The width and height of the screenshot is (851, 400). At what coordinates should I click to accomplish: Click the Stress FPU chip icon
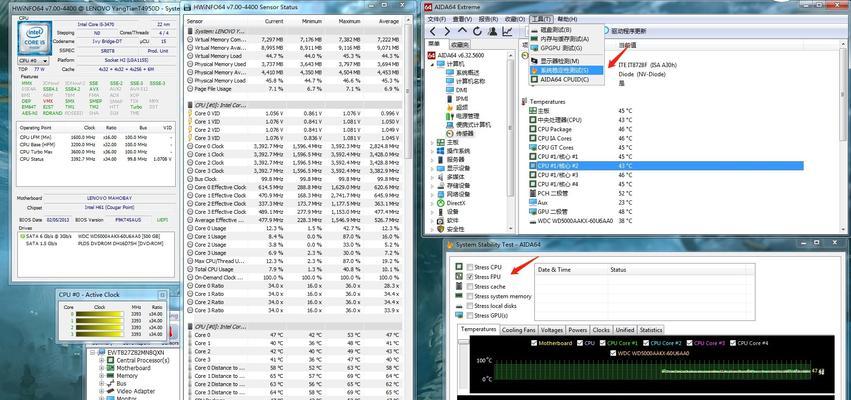pyautogui.click(x=459, y=276)
